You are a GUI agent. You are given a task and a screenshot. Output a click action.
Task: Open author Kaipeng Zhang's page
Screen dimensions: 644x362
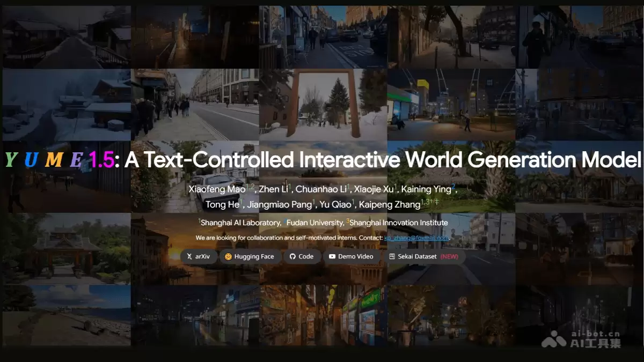click(390, 204)
